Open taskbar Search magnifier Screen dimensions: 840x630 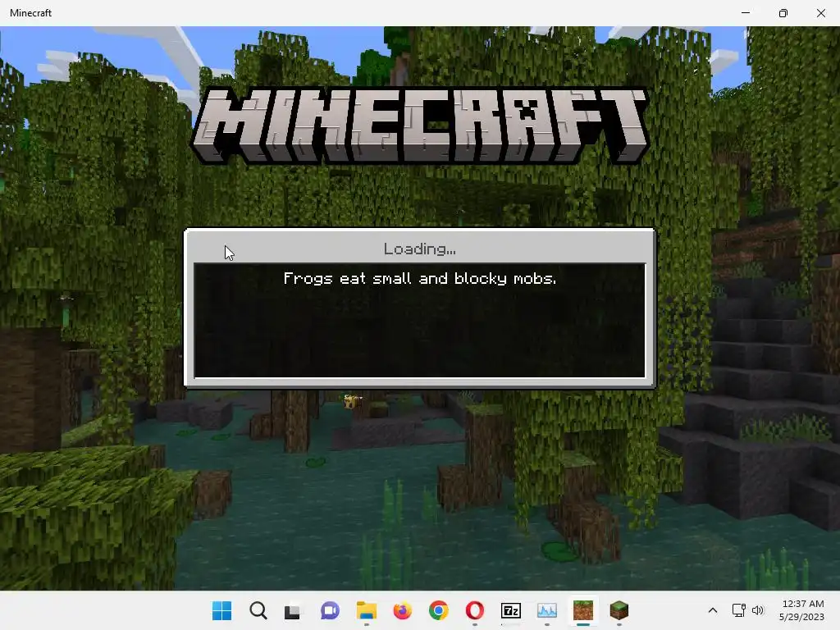(258, 610)
